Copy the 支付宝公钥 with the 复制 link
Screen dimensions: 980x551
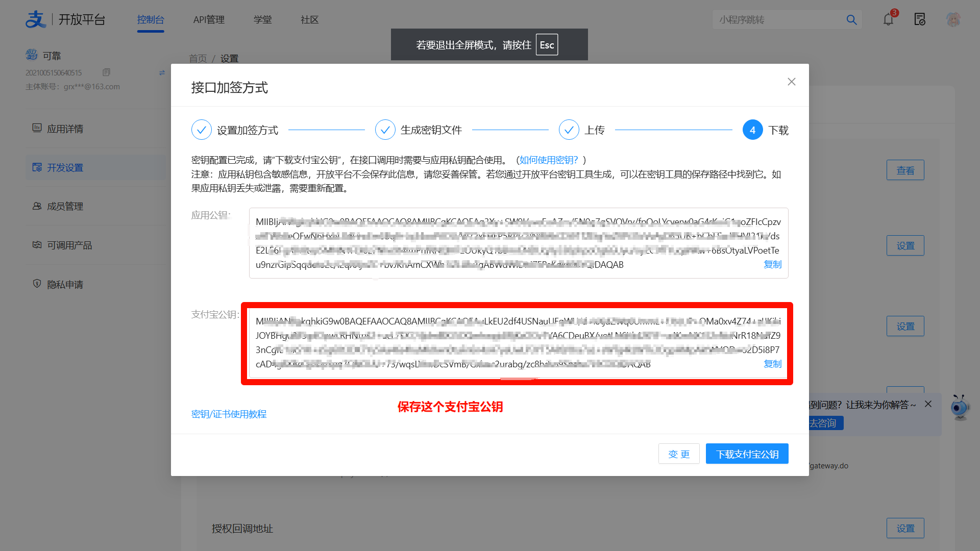(772, 364)
